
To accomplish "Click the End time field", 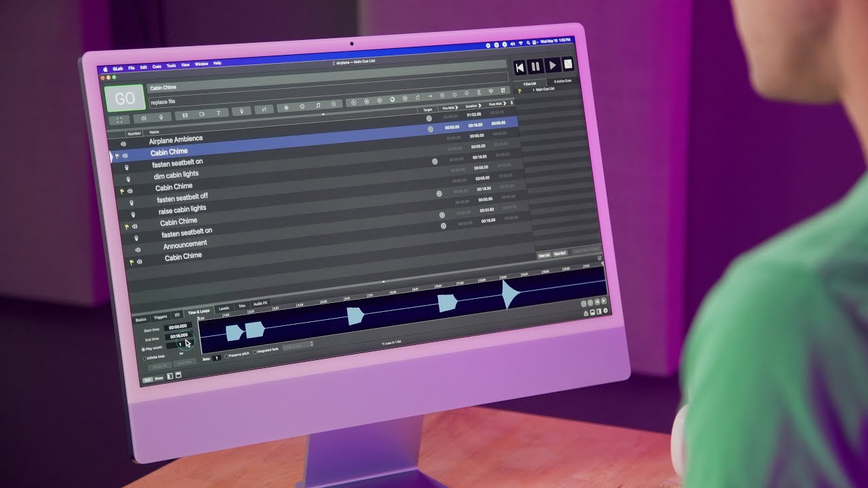I will (179, 336).
